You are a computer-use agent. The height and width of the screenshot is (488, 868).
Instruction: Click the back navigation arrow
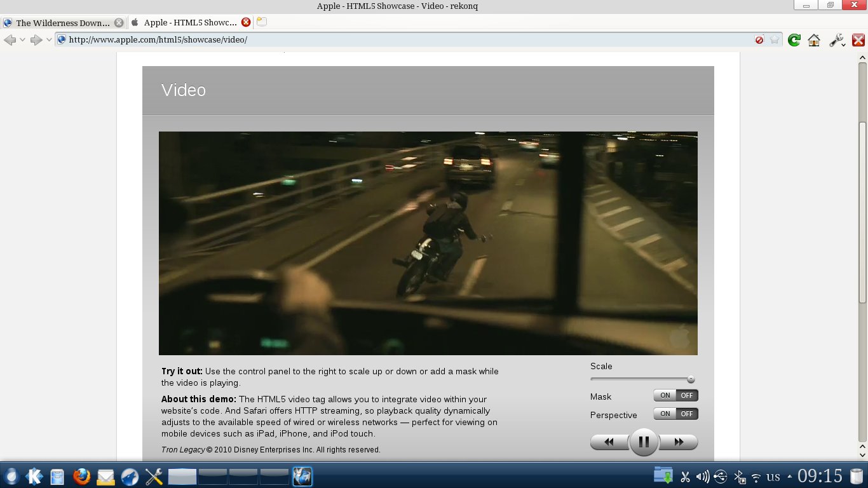click(x=10, y=40)
